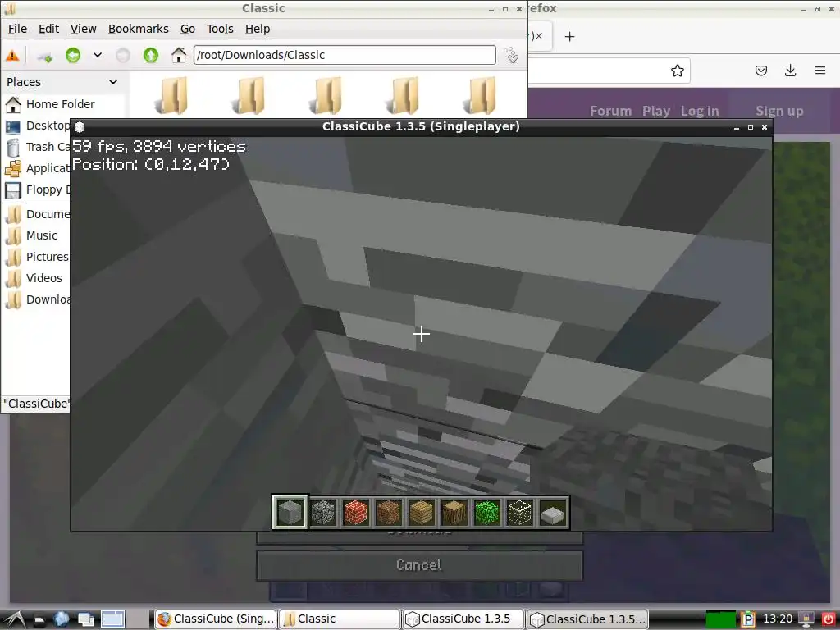Open the Edit menu
The height and width of the screenshot is (630, 840).
tap(48, 29)
